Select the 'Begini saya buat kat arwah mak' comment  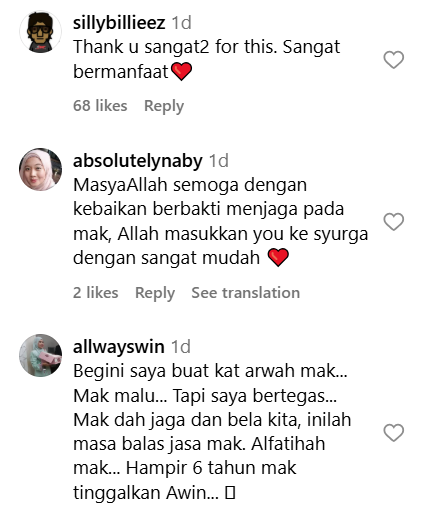click(x=212, y=432)
